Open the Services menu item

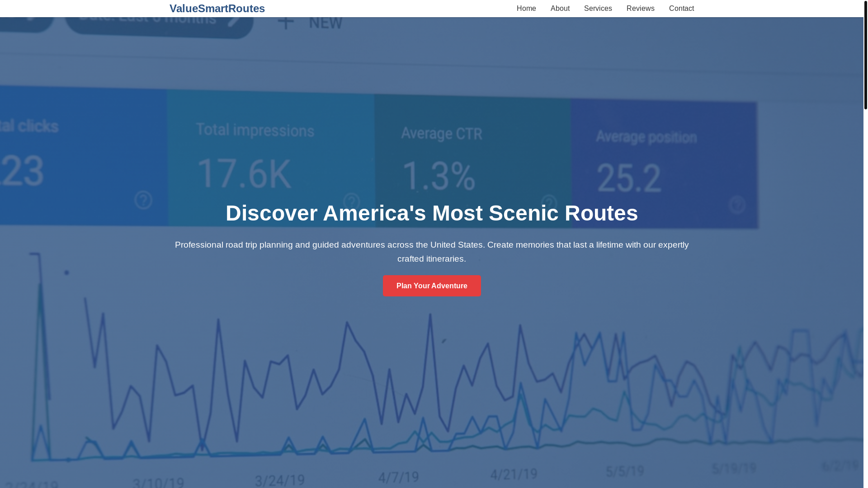tap(598, 9)
